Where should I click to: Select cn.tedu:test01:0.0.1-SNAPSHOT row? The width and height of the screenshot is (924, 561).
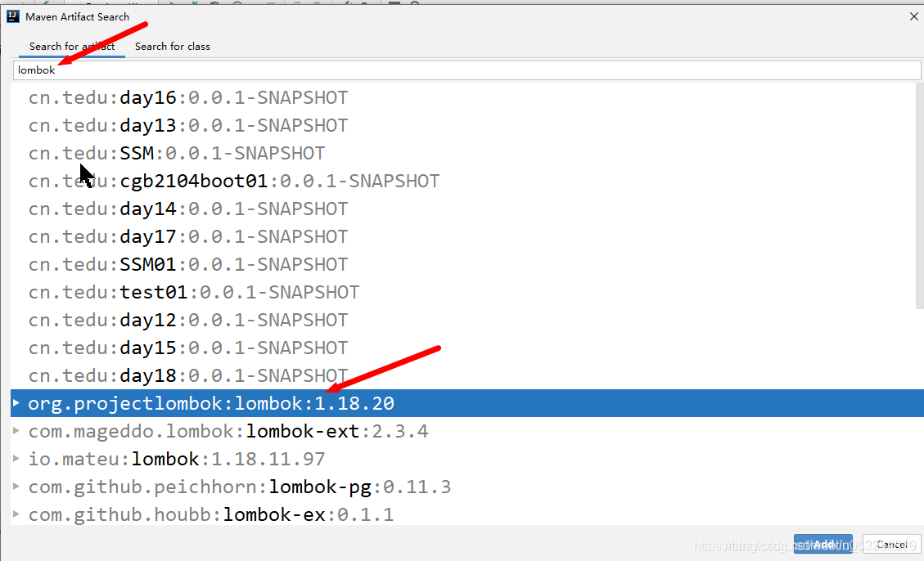pos(462,292)
